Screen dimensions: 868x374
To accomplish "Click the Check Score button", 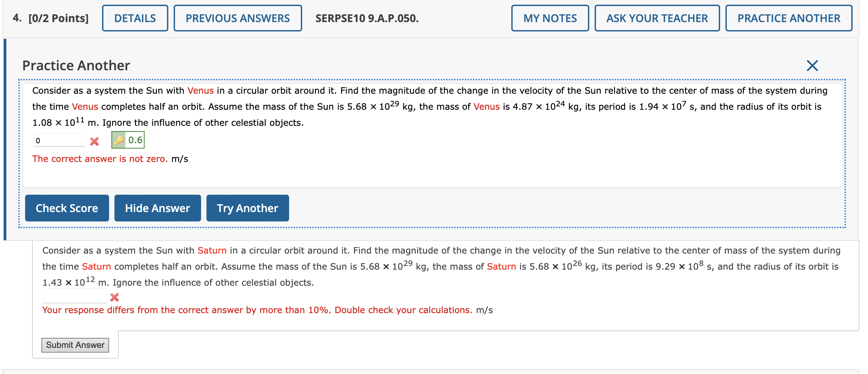I will coord(67,208).
